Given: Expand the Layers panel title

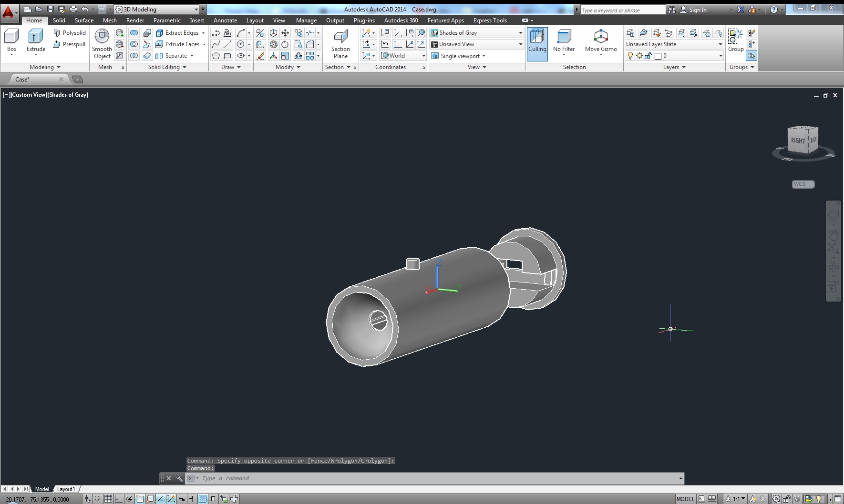Looking at the screenshot, I should pos(674,67).
